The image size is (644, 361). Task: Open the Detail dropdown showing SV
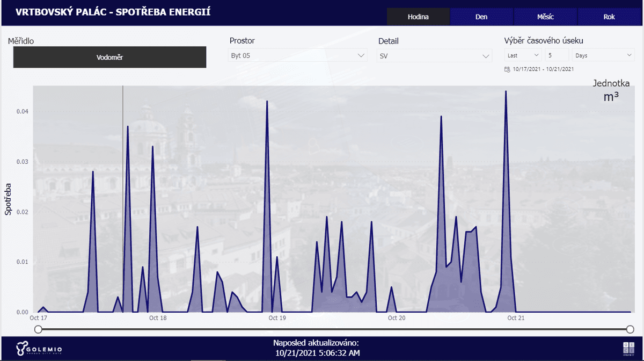tap(435, 55)
